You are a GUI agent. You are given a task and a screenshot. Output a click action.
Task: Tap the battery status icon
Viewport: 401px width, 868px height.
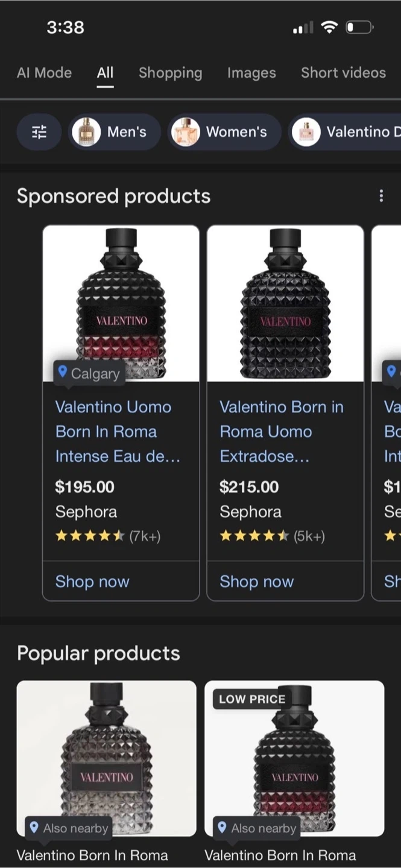(x=360, y=27)
